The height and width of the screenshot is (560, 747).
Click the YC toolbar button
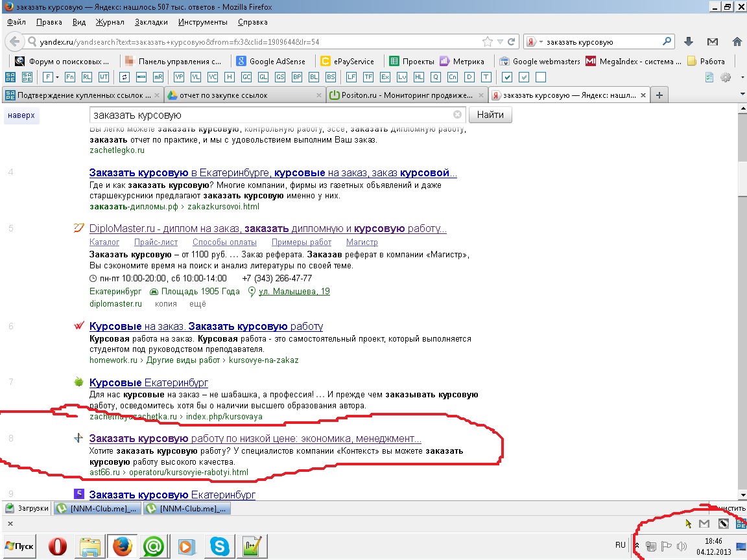click(x=213, y=77)
